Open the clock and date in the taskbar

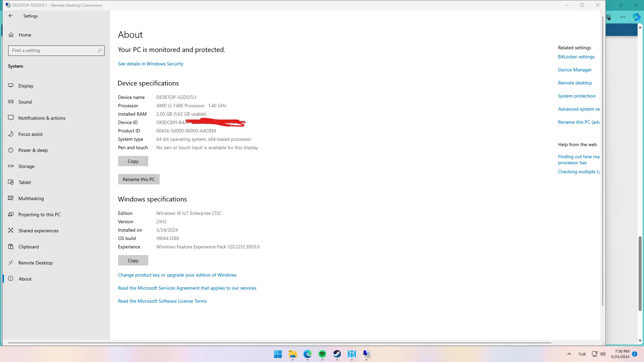point(620,354)
